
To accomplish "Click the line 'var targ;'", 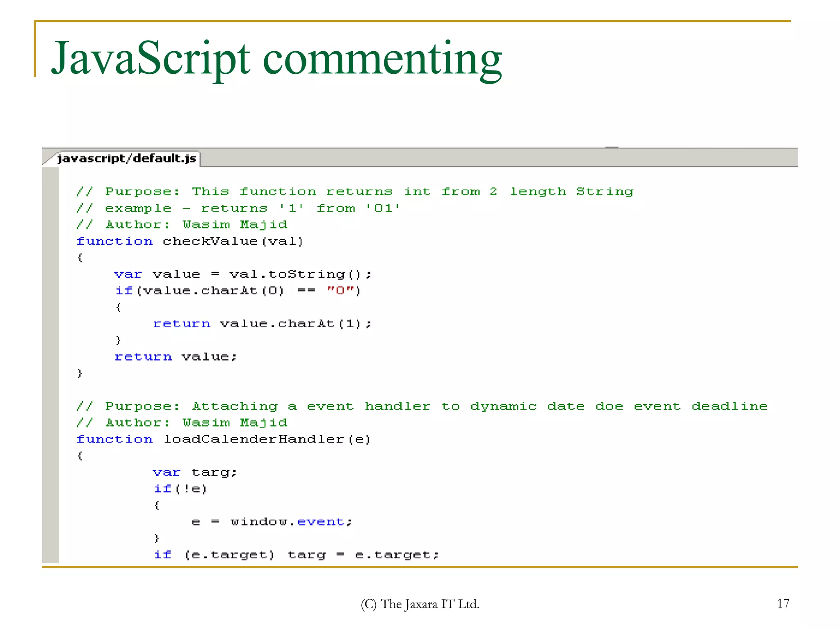I will click(x=195, y=472).
